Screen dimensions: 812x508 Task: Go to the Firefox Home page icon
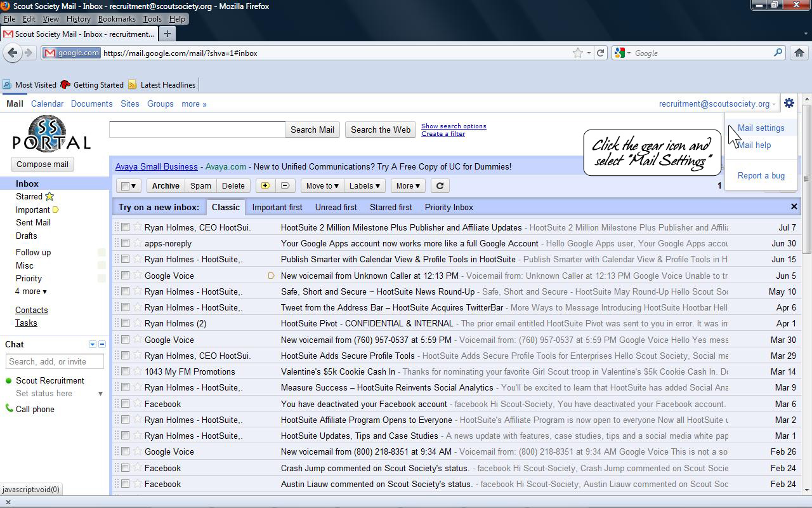point(799,53)
